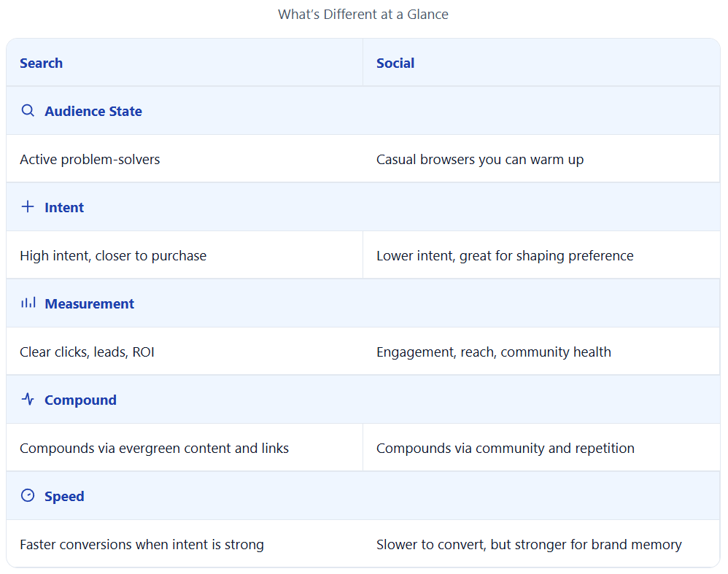The height and width of the screenshot is (574, 728).
Task: Click the "What's Different at a Glance" title
Action: tap(363, 15)
